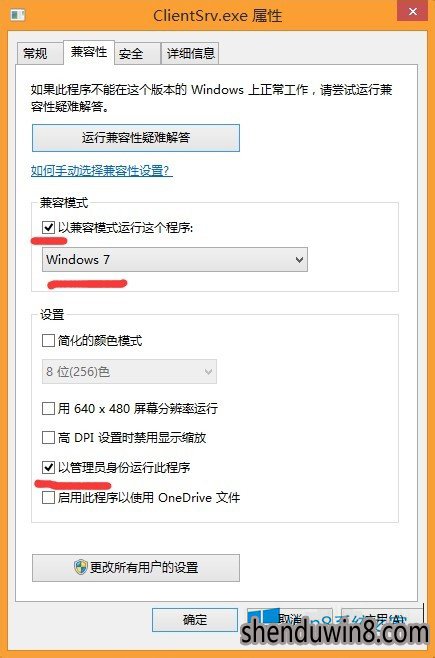Open 如何手动选择兼容性设置 link
The height and width of the screenshot is (658, 435).
click(102, 171)
